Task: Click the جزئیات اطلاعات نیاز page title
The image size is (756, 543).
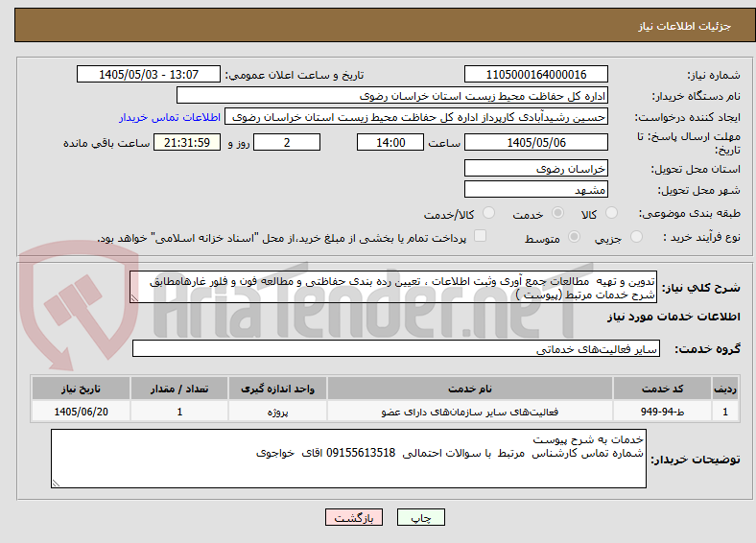Action: coord(685,26)
